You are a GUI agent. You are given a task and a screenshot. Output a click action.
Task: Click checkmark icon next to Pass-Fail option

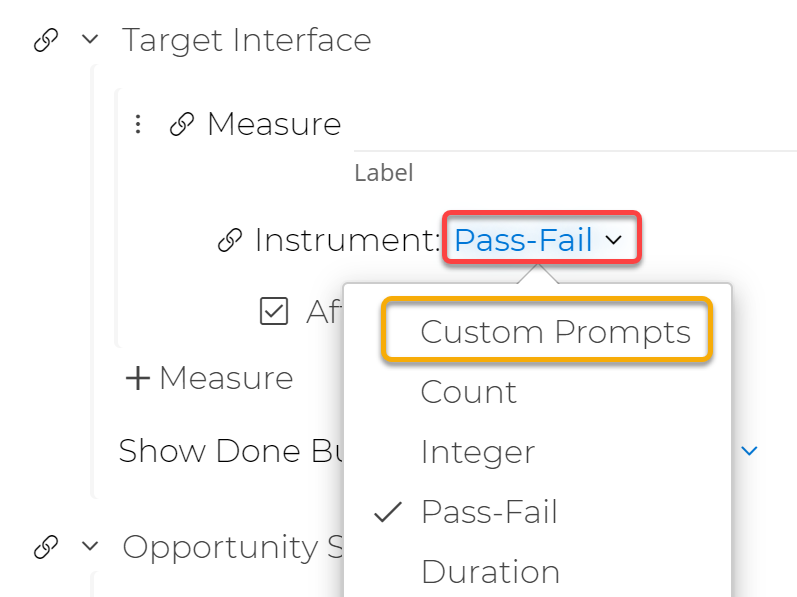pos(387,512)
